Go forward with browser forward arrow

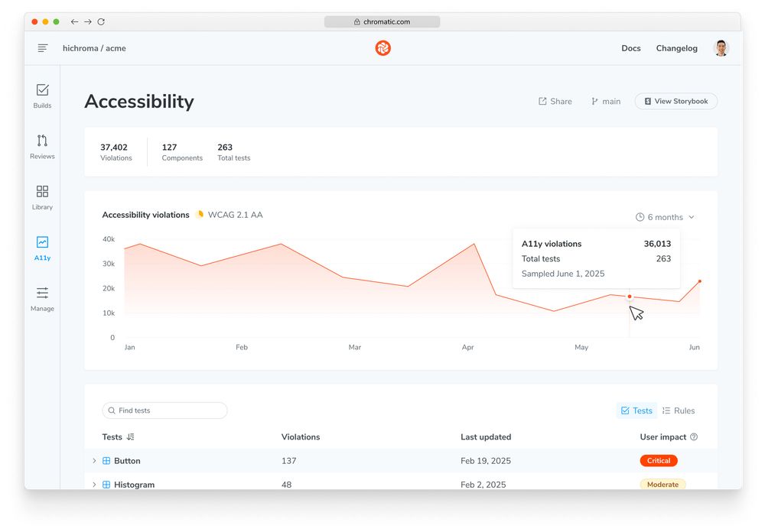[88, 21]
